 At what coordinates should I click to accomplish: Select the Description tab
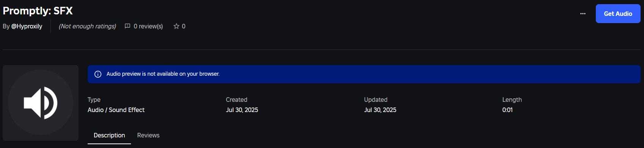pos(109,135)
